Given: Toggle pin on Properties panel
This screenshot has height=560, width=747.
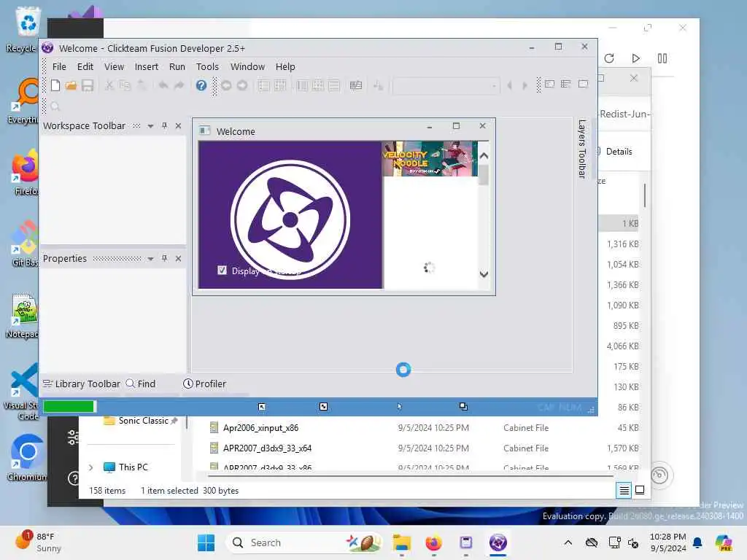Looking at the screenshot, I should [164, 258].
